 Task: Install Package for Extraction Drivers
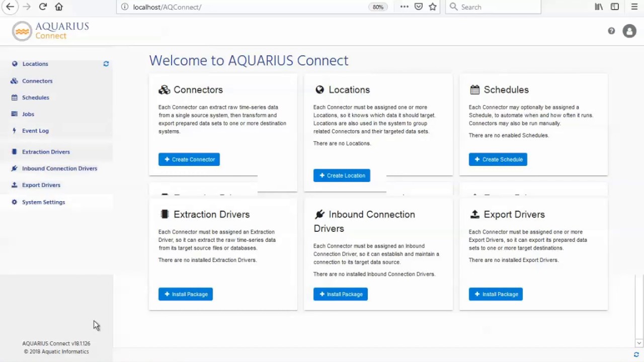click(x=186, y=294)
